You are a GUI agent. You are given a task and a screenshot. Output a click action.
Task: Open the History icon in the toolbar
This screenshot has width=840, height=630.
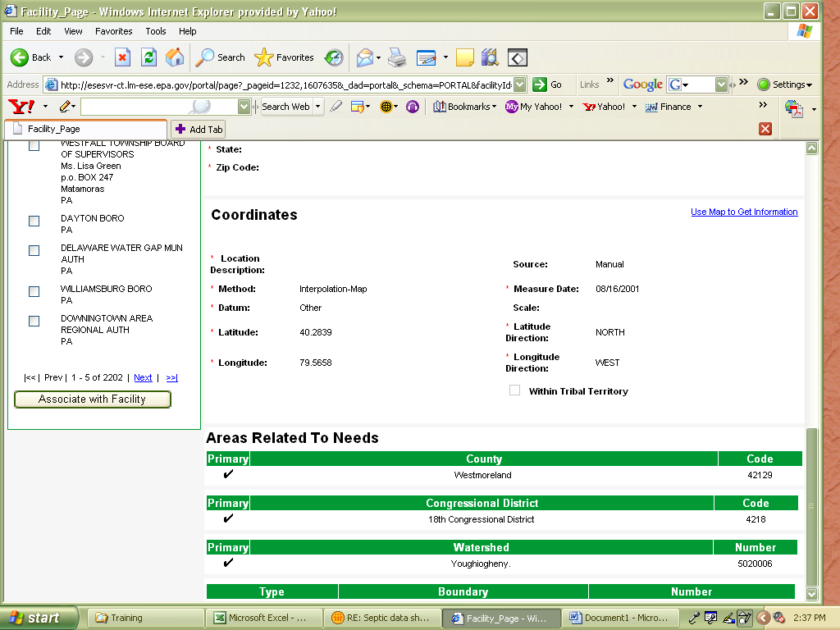[334, 57]
